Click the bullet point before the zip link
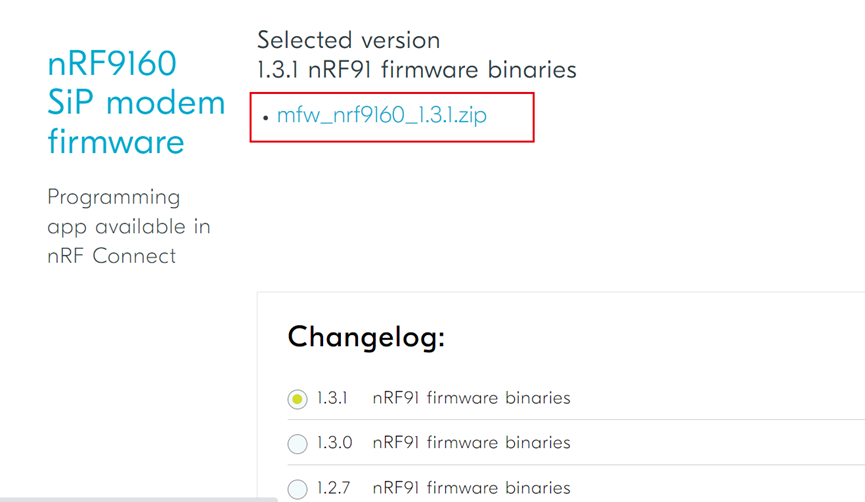This screenshot has width=865, height=502. 265,118
